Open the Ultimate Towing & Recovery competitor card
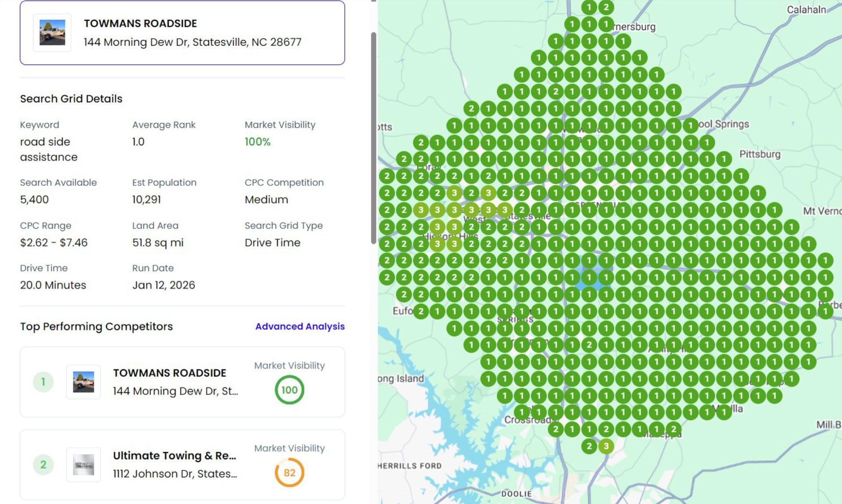Viewport: 842px width, 504px height. [x=183, y=464]
